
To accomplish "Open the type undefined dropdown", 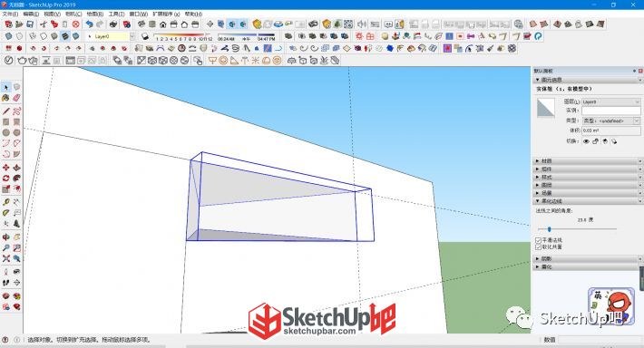I will pyautogui.click(x=611, y=121).
